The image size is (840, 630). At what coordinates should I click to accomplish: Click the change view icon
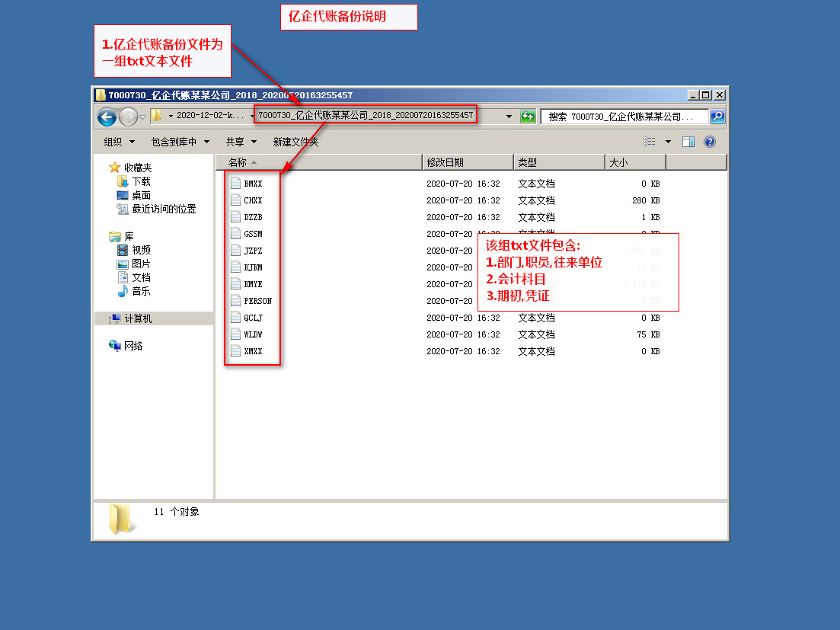coord(650,142)
